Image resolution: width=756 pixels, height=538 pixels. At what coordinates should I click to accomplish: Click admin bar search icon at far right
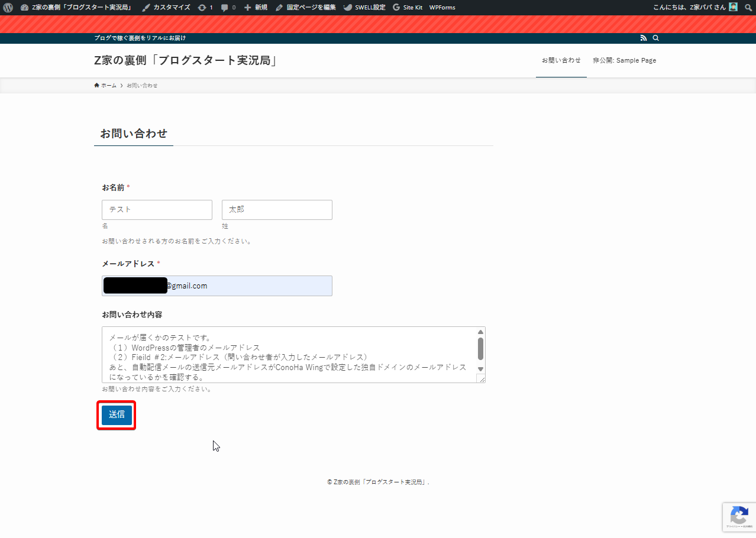click(x=748, y=8)
